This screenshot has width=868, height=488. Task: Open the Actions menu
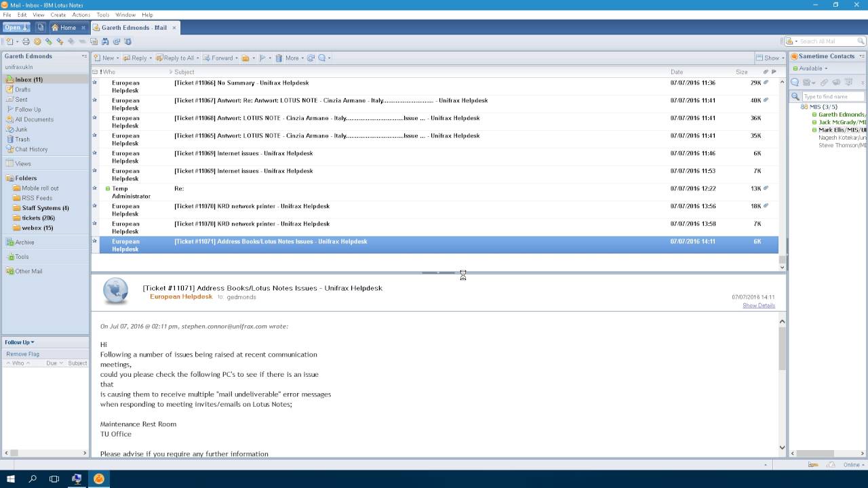81,14
